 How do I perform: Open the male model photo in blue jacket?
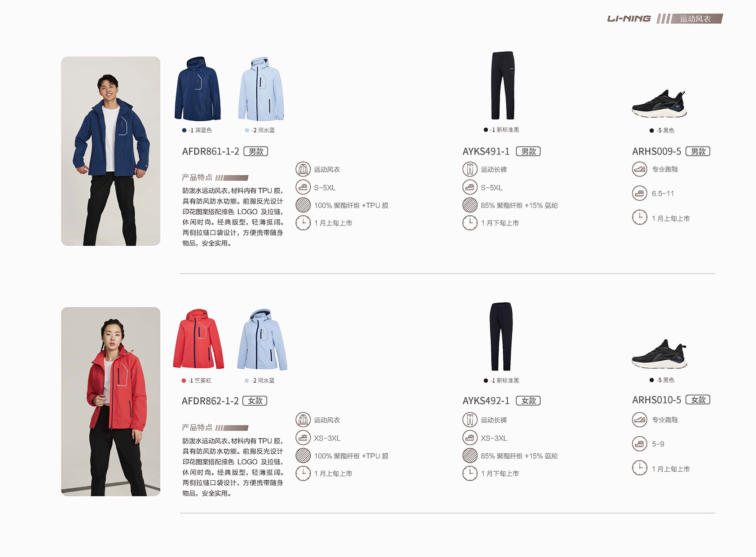[110, 151]
